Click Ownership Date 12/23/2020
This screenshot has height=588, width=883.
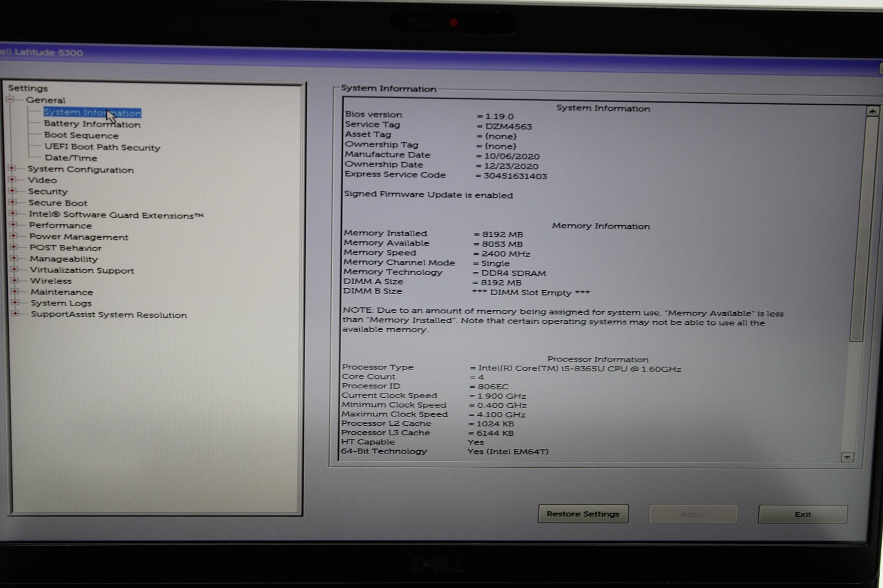pos(511,167)
